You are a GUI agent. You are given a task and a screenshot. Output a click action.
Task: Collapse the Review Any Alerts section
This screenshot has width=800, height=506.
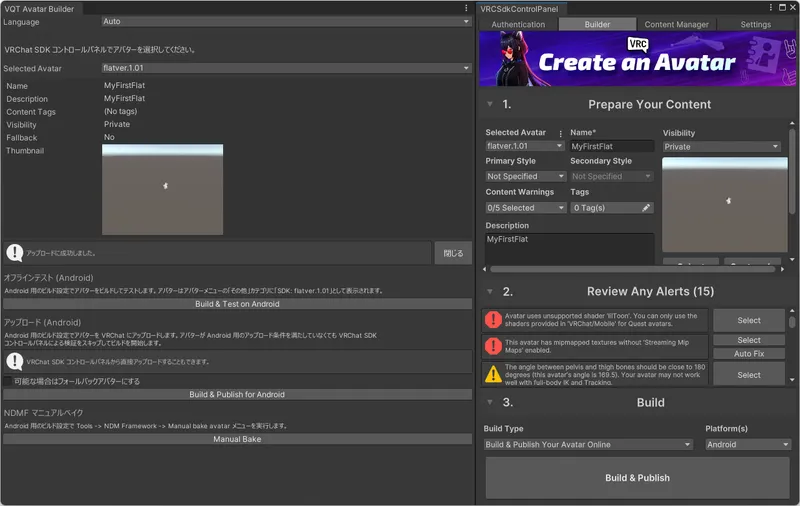(x=490, y=291)
